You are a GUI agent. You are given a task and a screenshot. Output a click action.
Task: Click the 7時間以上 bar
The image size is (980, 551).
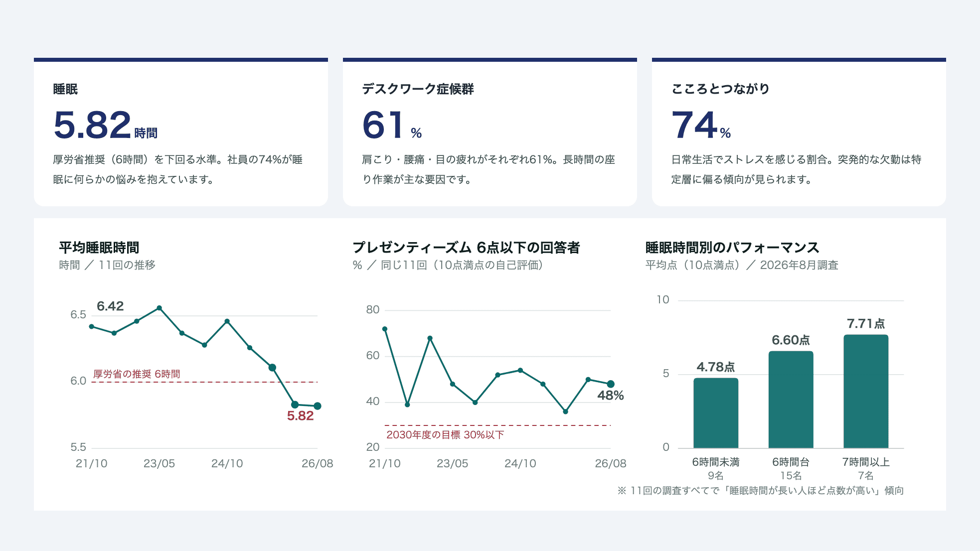coord(866,392)
